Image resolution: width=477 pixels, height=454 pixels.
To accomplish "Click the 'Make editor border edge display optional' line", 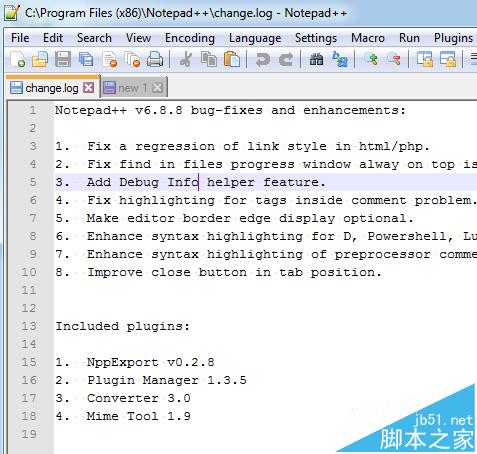I will click(x=234, y=218).
